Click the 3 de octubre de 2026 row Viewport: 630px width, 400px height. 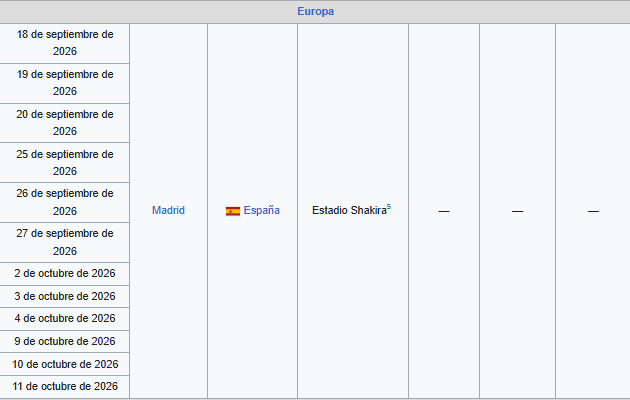coord(65,296)
